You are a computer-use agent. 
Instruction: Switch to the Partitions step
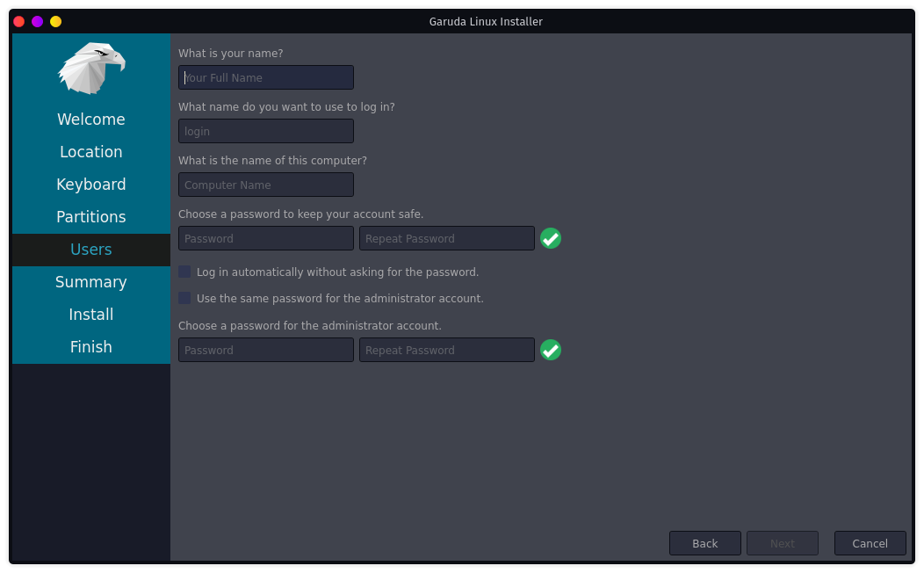point(91,217)
